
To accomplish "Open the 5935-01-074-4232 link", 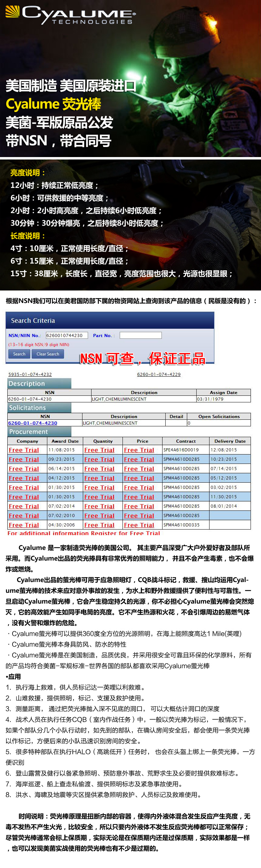I will point(30,374).
